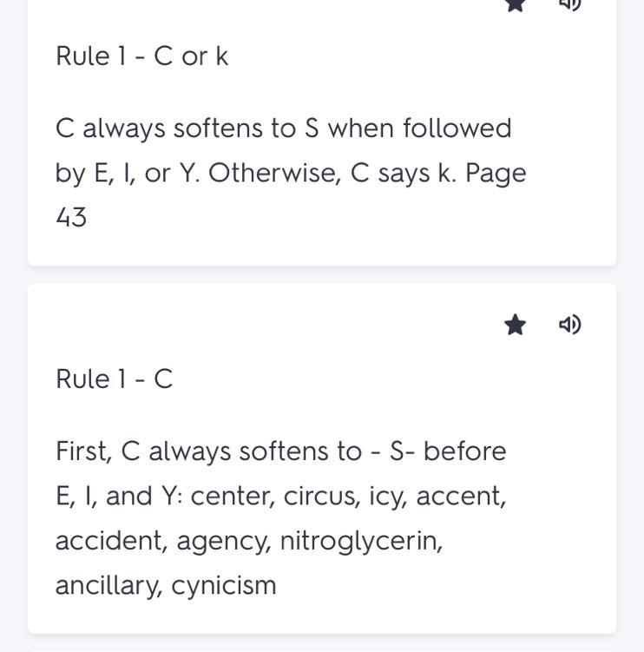This screenshot has width=644, height=652.
Task: Click the 'Rule 1 - C' term title
Action: coord(114,379)
